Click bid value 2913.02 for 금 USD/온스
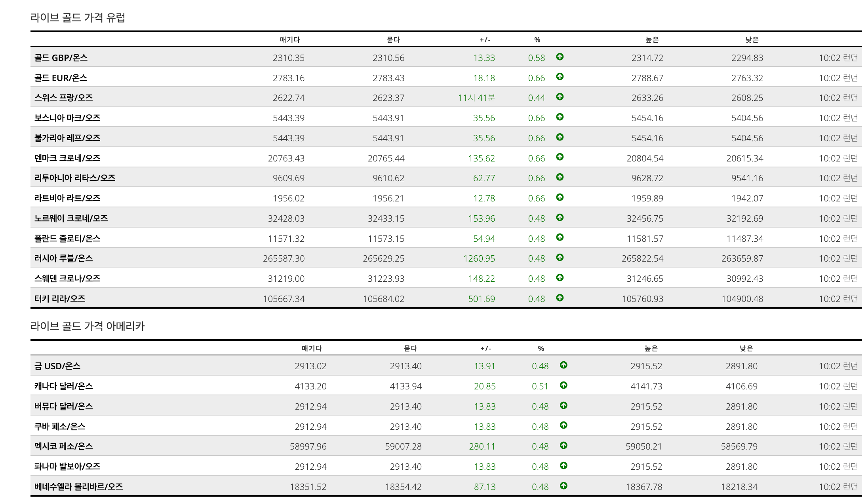Screen dimensions: 868x501 point(310,366)
